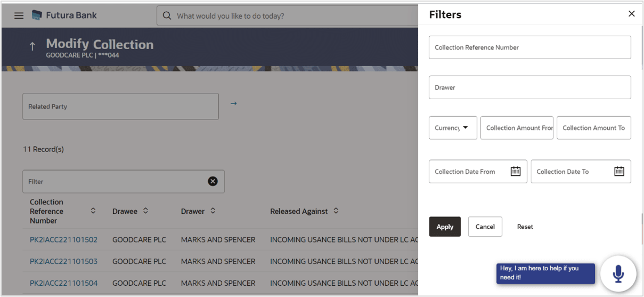The height and width of the screenshot is (297, 644).
Task: Focus the Collection Reference Number field
Action: [x=530, y=47]
